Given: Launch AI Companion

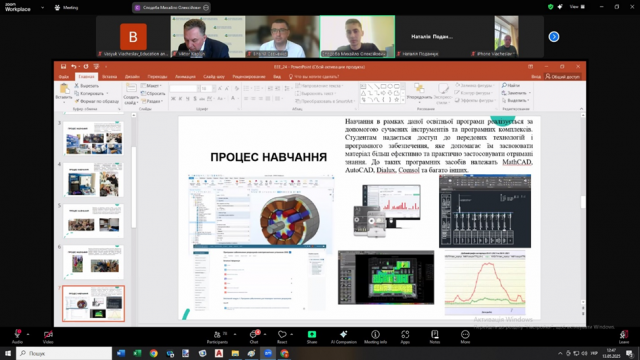Looking at the screenshot, I should (344, 337).
